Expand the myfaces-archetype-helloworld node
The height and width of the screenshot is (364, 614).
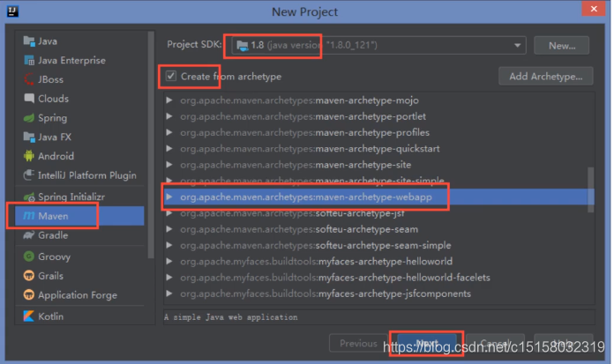[x=169, y=261]
